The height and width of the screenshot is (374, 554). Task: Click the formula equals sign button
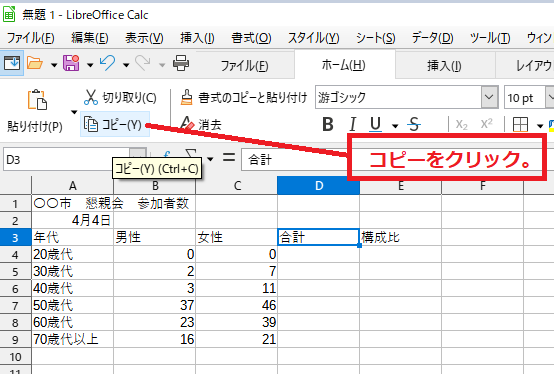[x=229, y=158]
